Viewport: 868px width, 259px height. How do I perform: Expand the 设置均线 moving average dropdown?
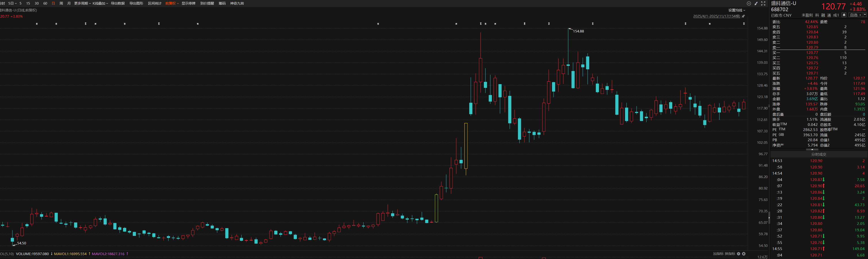tap(737, 10)
